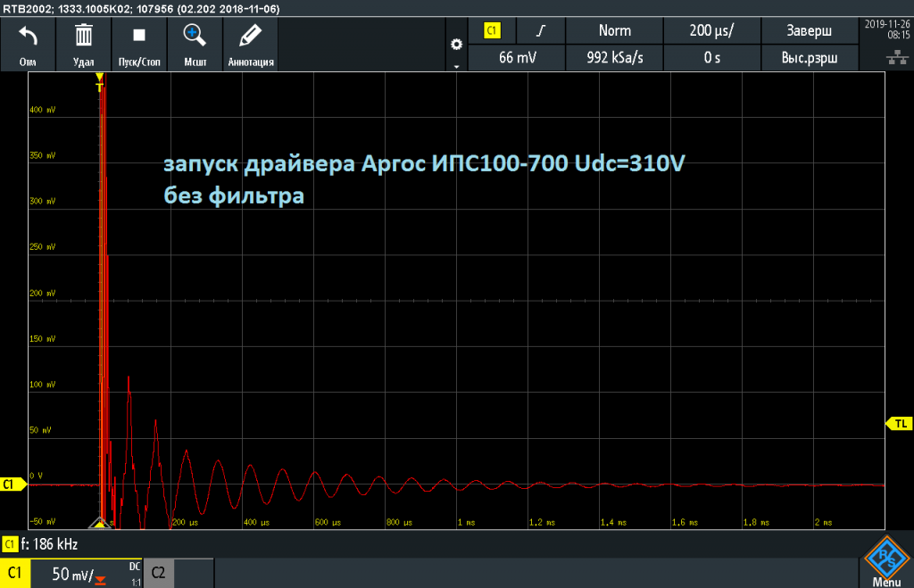Screen dimensions: 914x588
Task: Tap the Delete (Удал) trash icon
Action: coord(83,36)
